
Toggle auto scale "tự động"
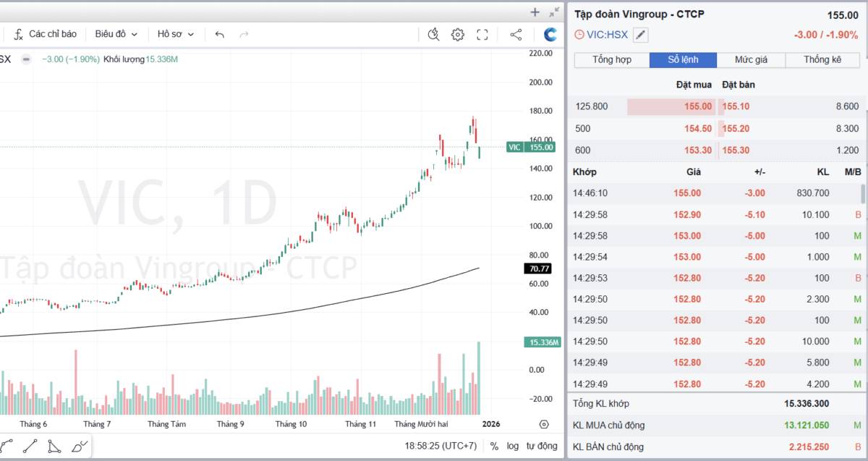click(541, 446)
